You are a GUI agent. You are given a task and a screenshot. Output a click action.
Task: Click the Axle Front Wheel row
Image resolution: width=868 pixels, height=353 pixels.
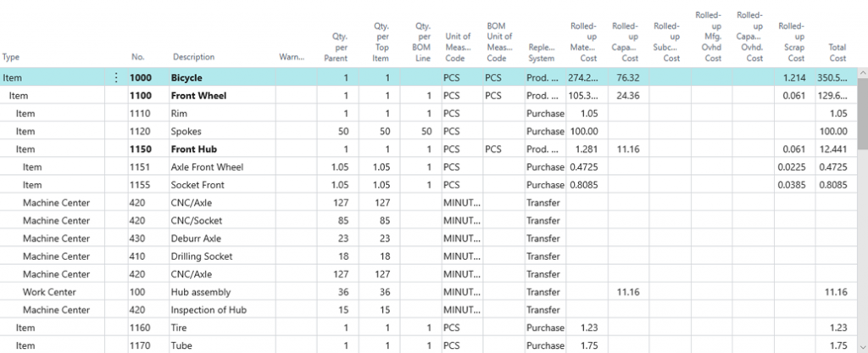(207, 167)
